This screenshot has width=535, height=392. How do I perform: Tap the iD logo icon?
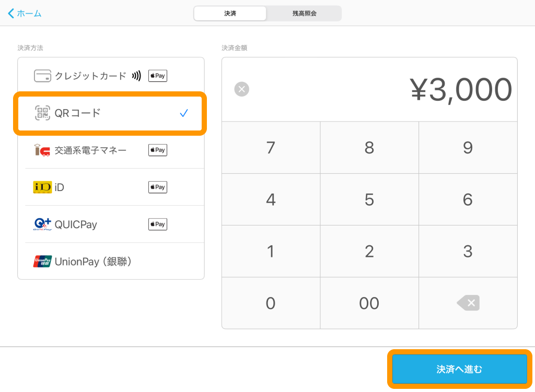[x=42, y=187]
